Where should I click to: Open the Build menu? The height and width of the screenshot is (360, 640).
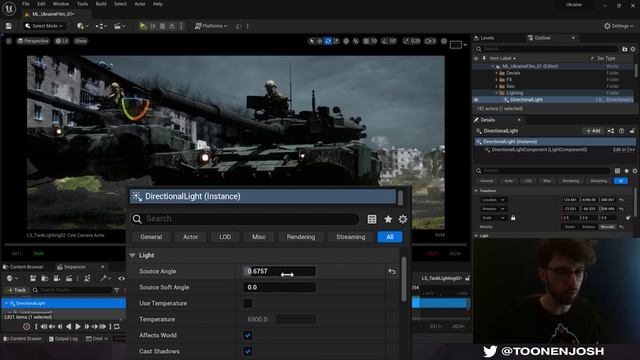point(101,4)
